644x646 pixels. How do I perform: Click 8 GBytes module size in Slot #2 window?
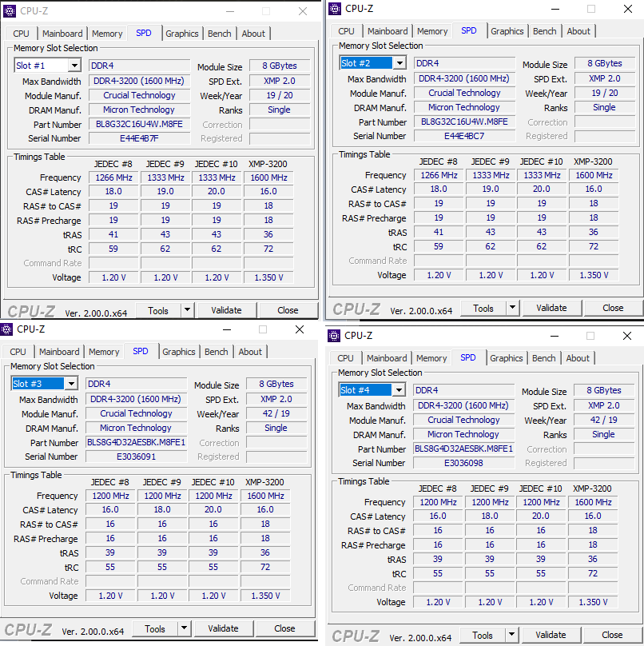[x=605, y=63]
